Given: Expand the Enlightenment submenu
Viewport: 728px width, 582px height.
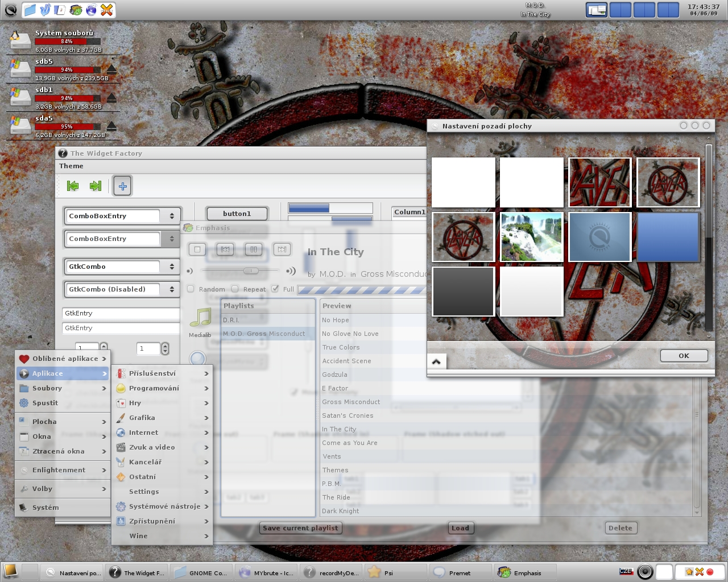Looking at the screenshot, I should click(63, 470).
